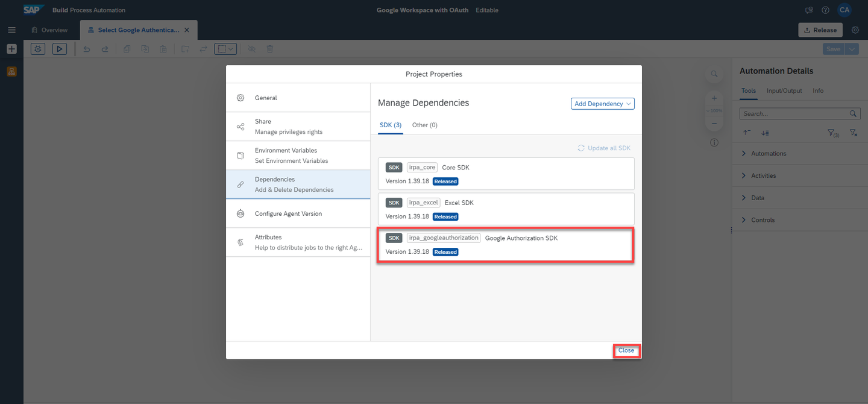Click Update all SDK
The height and width of the screenshot is (404, 868).
click(x=604, y=148)
